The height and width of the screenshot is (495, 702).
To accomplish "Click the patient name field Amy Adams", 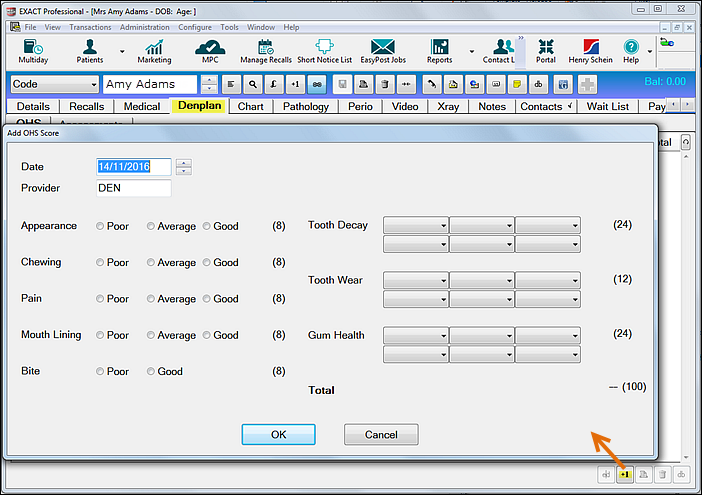I will click(150, 84).
